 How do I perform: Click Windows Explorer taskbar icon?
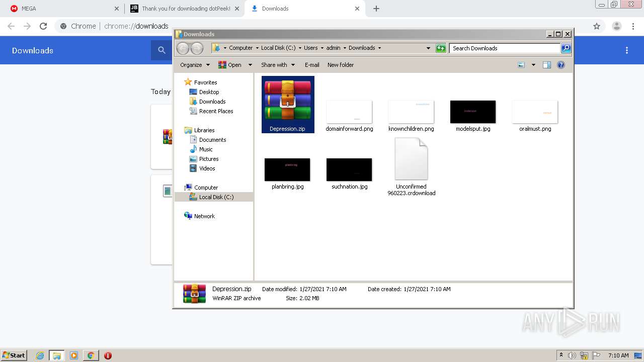(x=57, y=355)
